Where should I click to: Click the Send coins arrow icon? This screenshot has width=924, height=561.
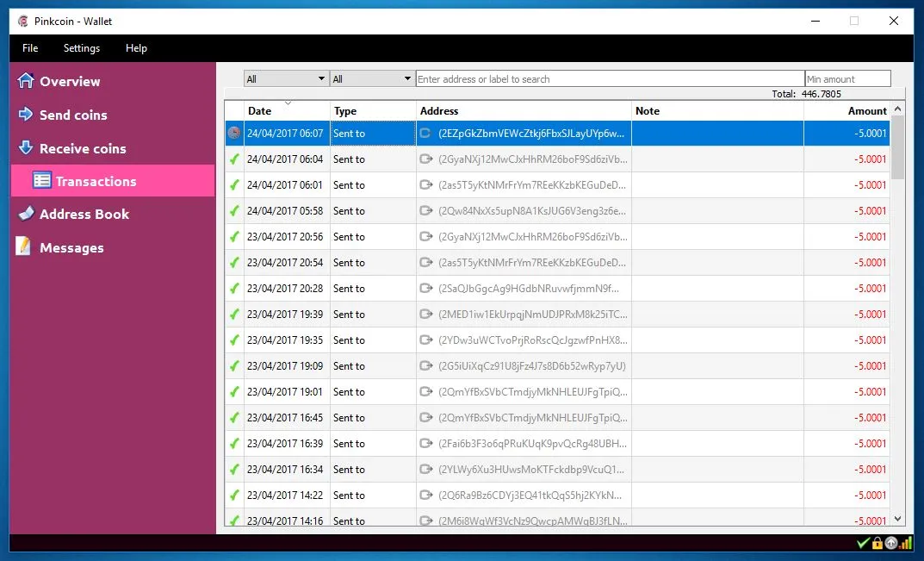[25, 114]
